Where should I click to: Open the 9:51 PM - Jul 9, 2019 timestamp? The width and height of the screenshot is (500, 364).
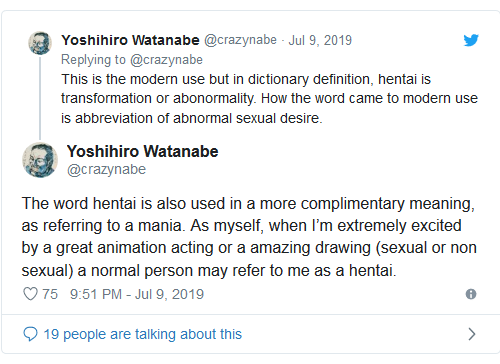click(137, 294)
